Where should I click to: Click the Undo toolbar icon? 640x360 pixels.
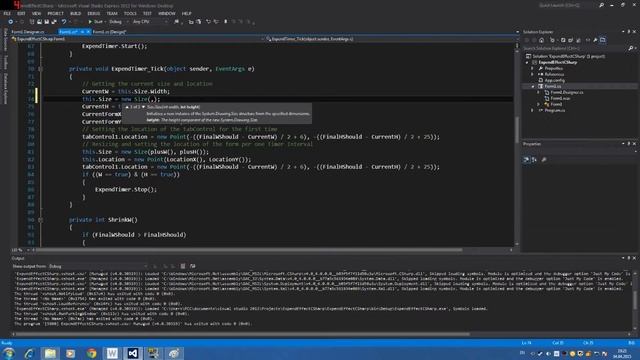pyautogui.click(x=64, y=22)
